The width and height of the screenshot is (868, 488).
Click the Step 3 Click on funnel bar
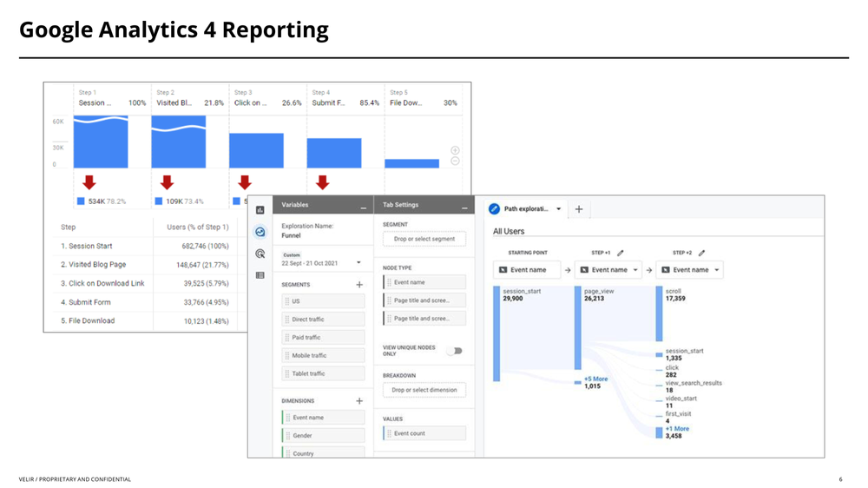256,151
